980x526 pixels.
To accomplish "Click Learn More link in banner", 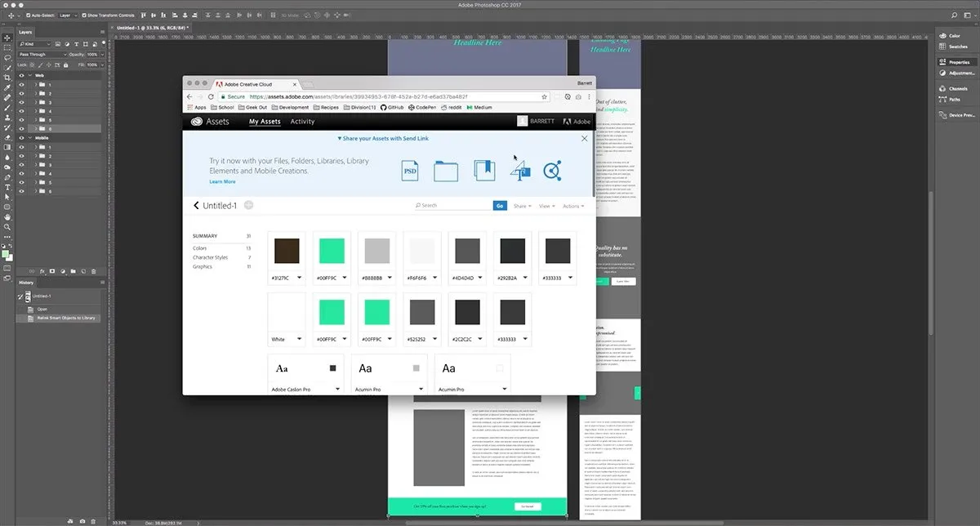I will point(222,181).
